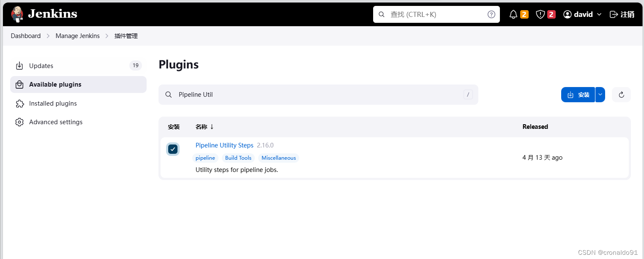This screenshot has height=259, width=644.
Task: Click the Jenkins butler logo icon
Action: tap(17, 14)
